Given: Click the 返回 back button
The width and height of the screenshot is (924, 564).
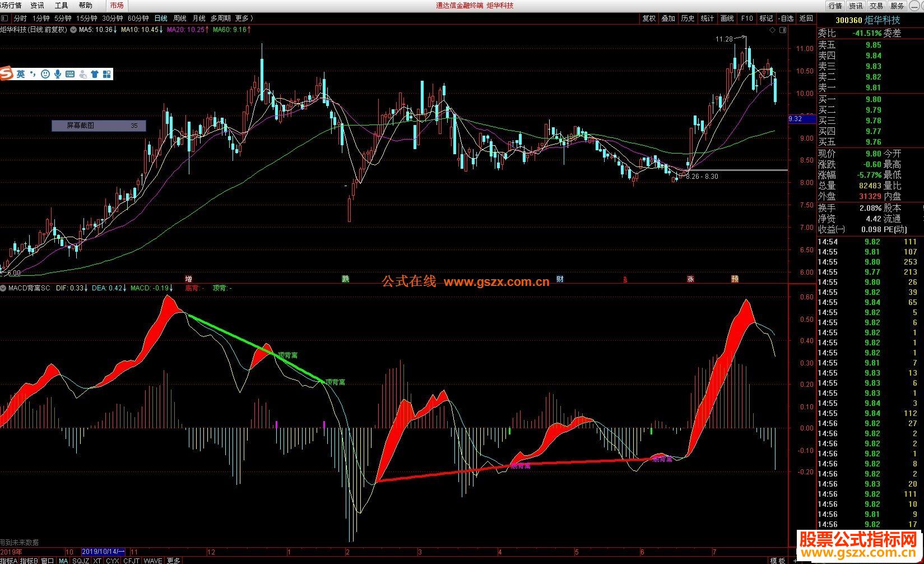Looking at the screenshot, I should [x=806, y=19].
